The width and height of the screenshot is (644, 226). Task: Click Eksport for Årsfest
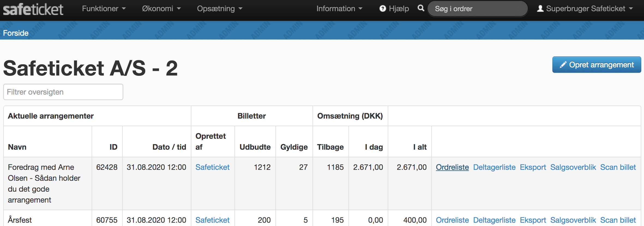[x=533, y=220]
